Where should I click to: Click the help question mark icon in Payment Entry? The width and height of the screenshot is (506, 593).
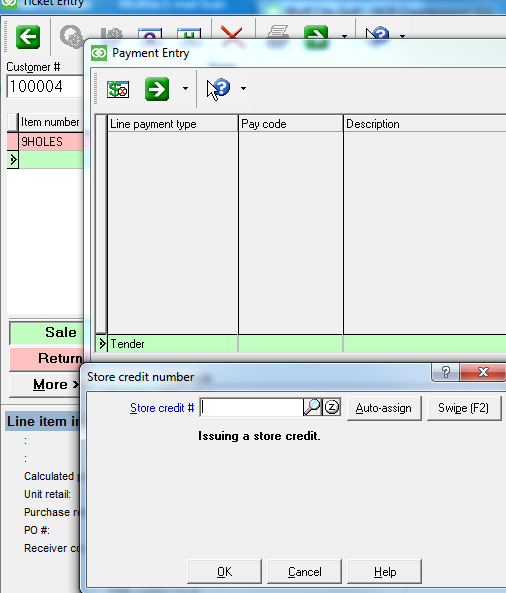click(219, 89)
